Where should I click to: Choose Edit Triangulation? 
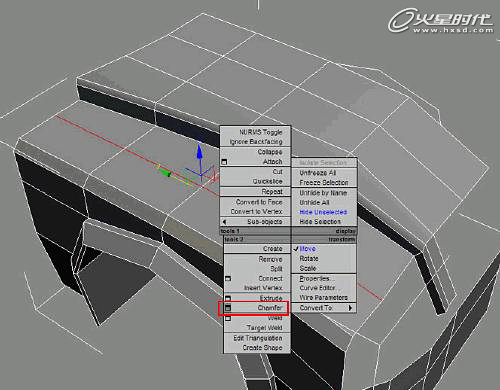point(258,338)
